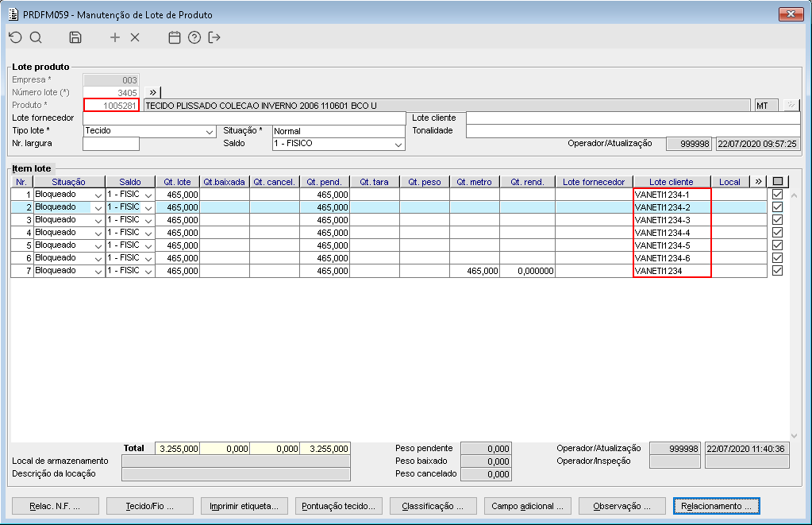Click the grid scrollbar up arrow
The height and width of the screenshot is (525, 812).
tap(795, 195)
